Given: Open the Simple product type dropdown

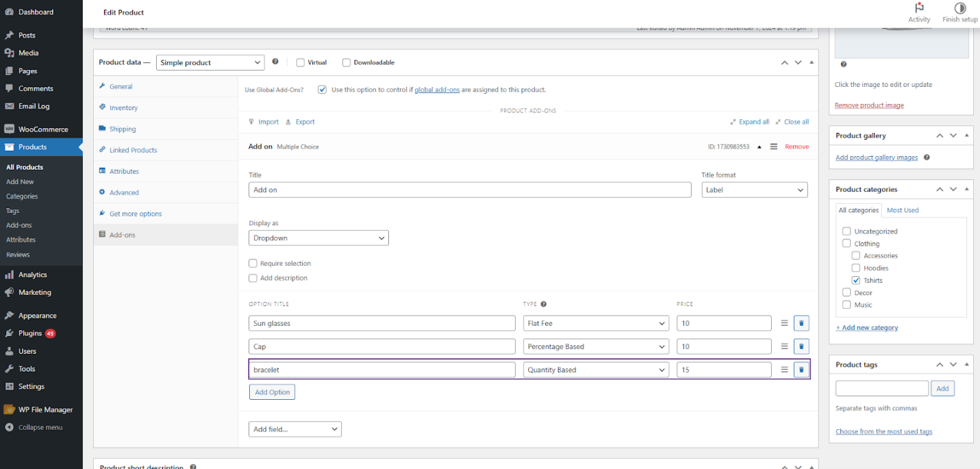Looking at the screenshot, I should pos(210,62).
